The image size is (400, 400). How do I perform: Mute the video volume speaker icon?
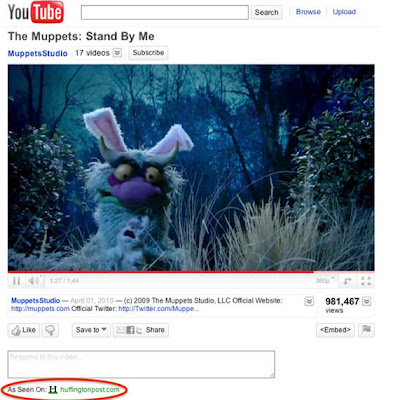pos(33,281)
